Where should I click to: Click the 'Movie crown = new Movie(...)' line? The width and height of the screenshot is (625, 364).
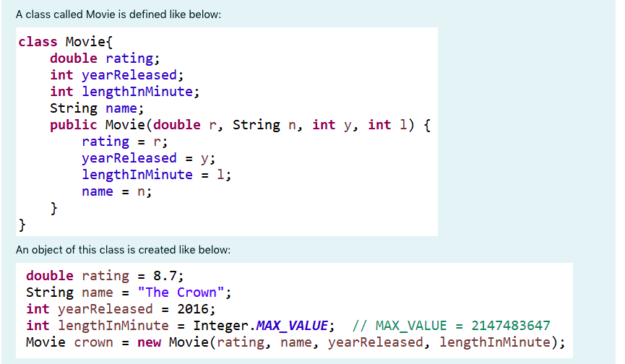pyautogui.click(x=296, y=342)
